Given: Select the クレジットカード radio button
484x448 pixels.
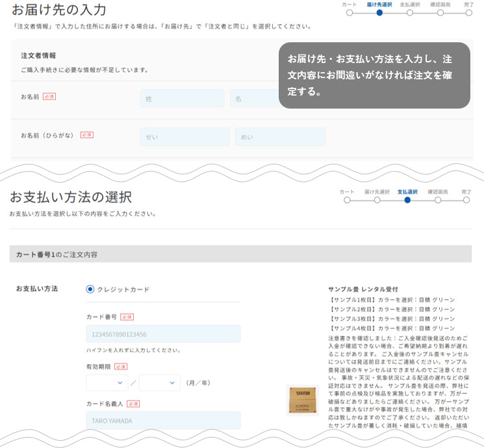Looking at the screenshot, I should (90, 289).
